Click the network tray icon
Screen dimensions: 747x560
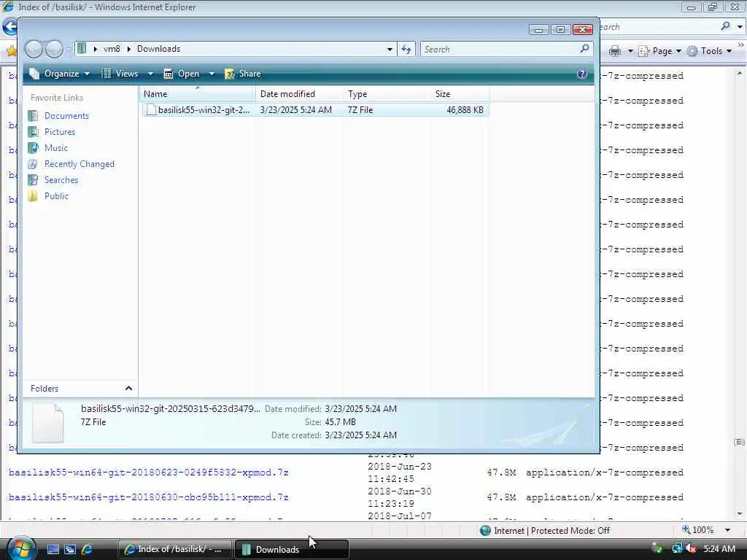click(x=677, y=548)
